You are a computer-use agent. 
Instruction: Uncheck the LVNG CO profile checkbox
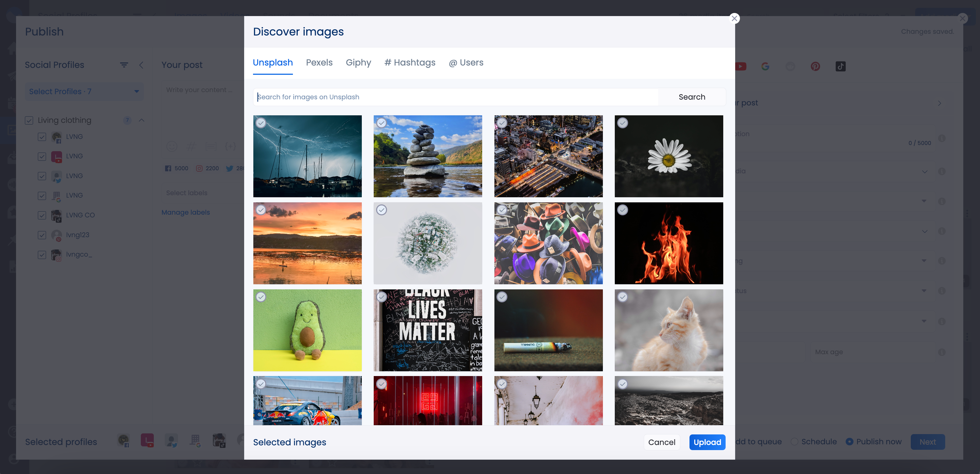42,215
